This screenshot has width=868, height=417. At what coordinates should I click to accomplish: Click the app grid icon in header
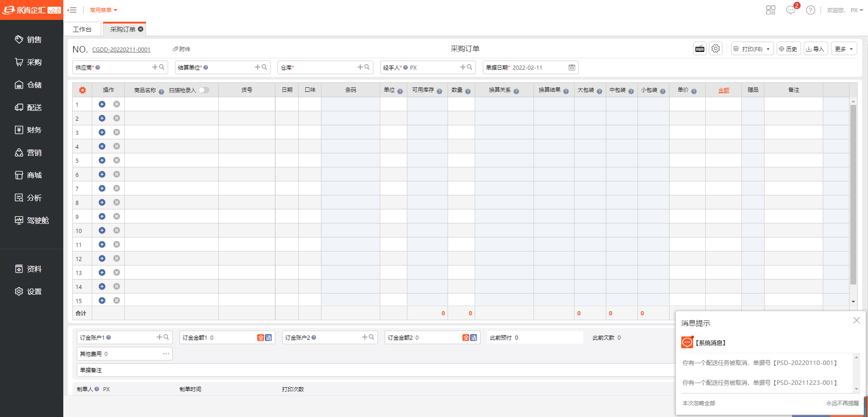771,10
